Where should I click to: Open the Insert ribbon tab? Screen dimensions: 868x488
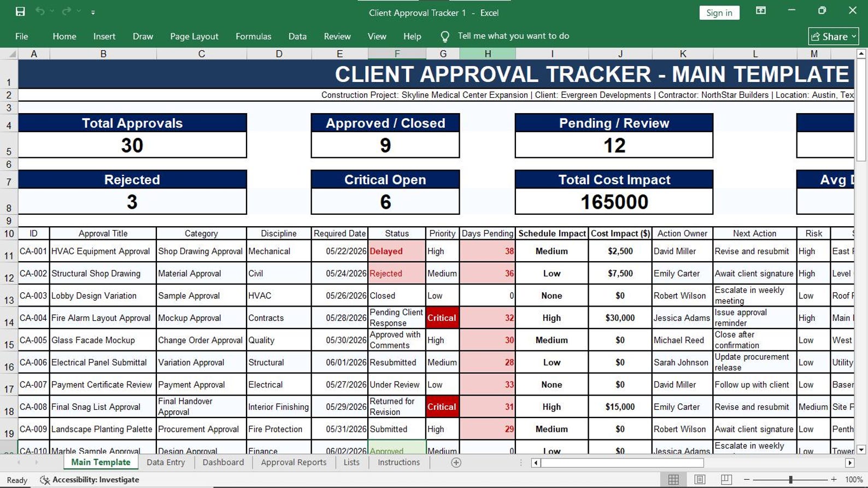click(x=104, y=36)
